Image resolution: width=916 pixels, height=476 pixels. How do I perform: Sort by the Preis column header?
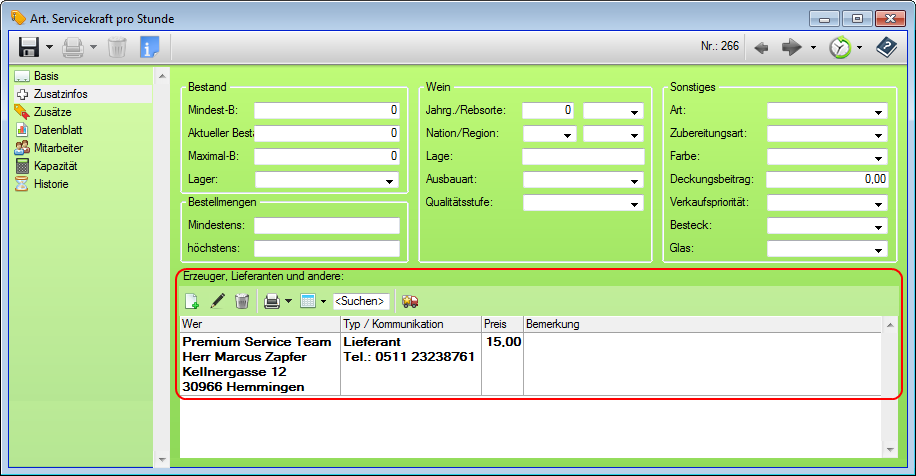[x=501, y=324]
